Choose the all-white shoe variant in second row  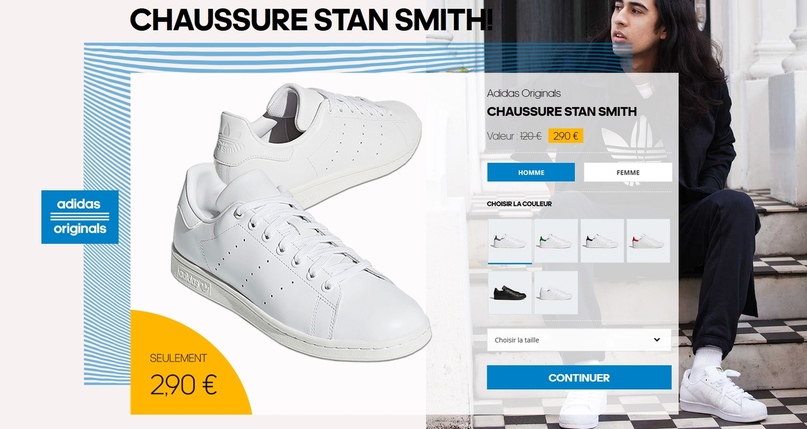[x=556, y=293]
